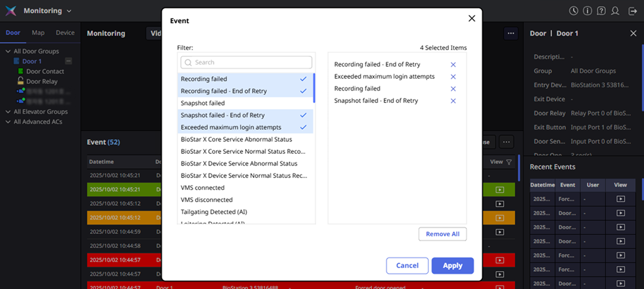Open the Monitoring menu dropdown
Image resolution: width=644 pixels, height=289 pixels.
coord(48,11)
